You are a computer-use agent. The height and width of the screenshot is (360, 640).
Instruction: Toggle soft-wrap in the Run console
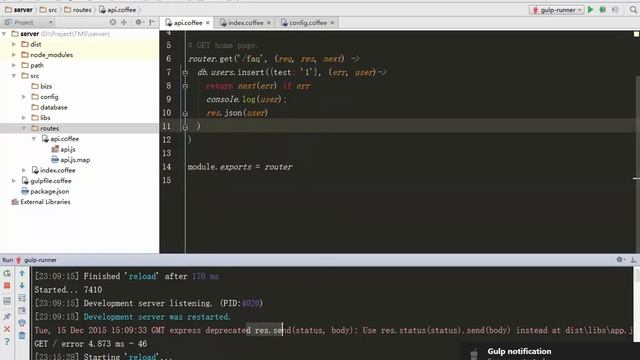[x=22, y=298]
